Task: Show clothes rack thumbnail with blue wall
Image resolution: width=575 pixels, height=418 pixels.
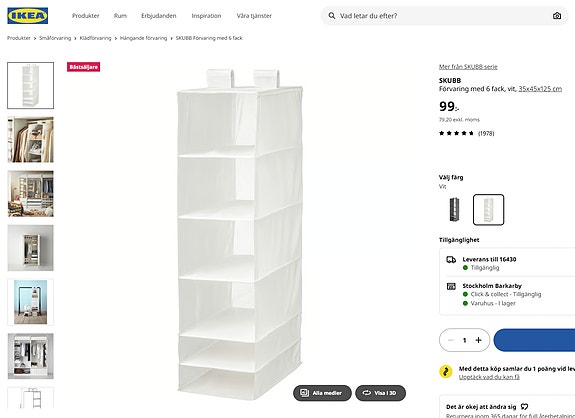Action: [x=31, y=302]
